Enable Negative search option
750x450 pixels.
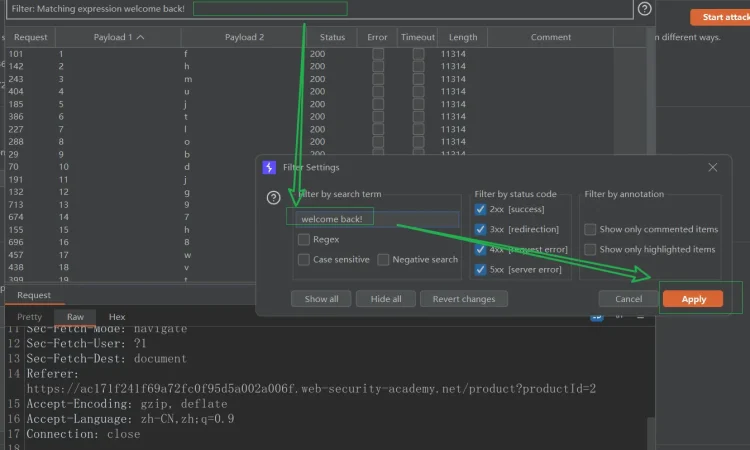(383, 259)
